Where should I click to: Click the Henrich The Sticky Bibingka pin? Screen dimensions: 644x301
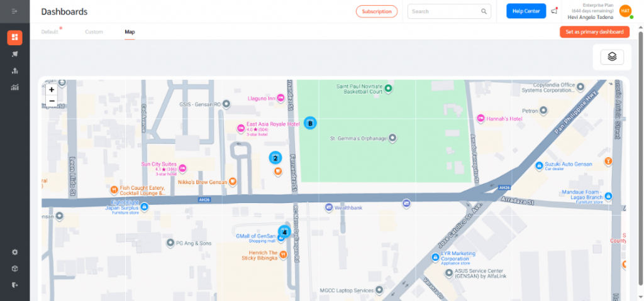point(283,255)
